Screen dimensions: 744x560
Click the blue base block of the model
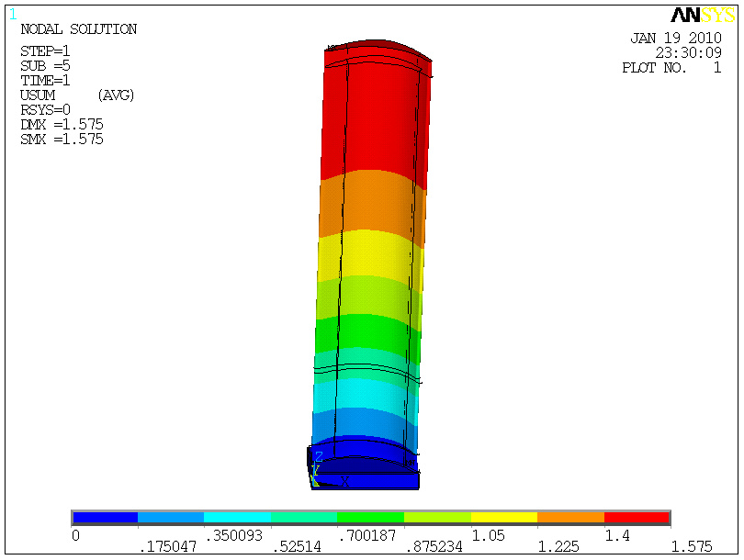(x=365, y=480)
